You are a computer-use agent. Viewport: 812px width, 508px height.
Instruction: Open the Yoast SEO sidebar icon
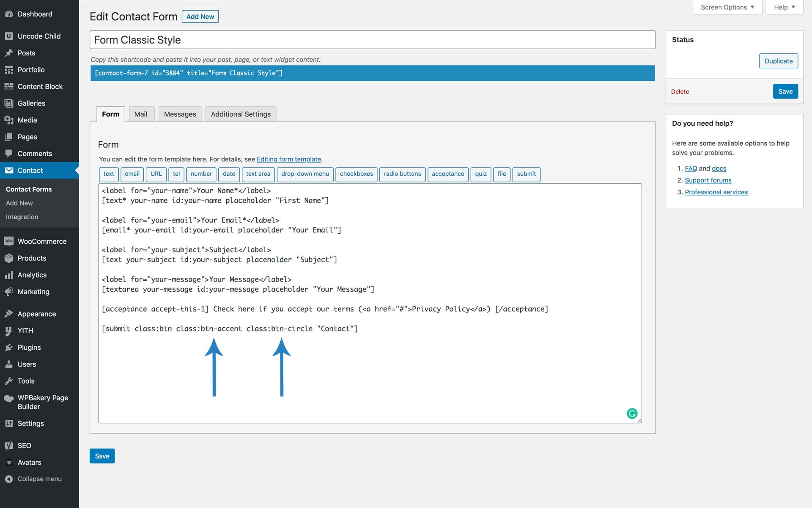[x=9, y=445]
